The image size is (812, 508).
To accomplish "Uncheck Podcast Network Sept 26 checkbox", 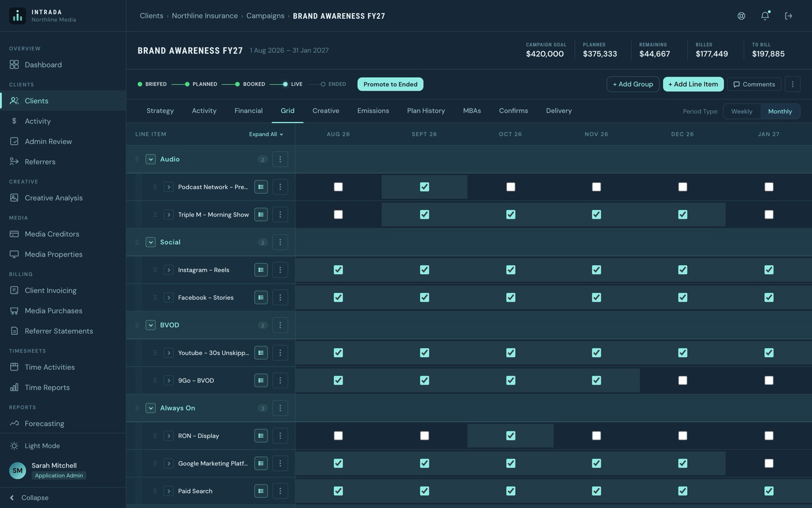I will pyautogui.click(x=424, y=187).
